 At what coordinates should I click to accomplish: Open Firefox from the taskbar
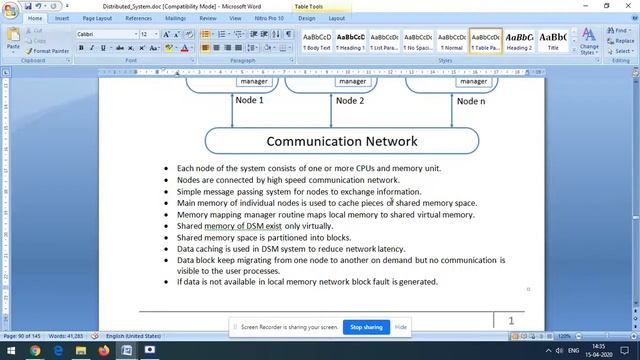click(104, 351)
